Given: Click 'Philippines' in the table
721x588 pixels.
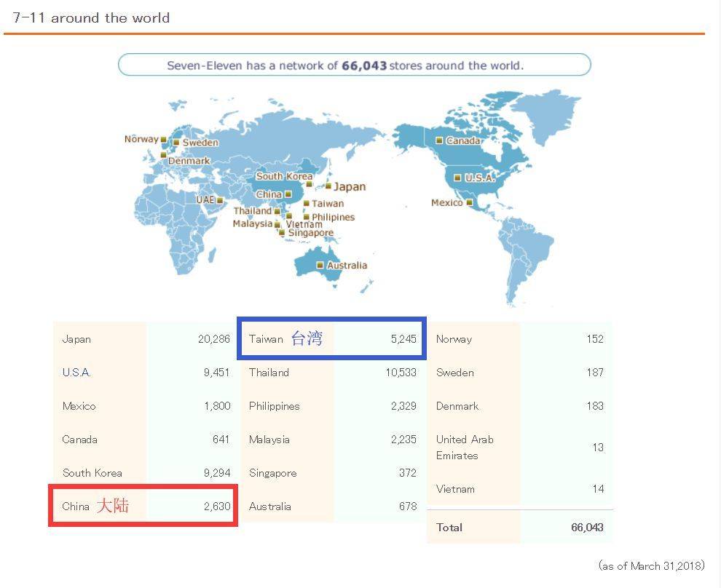Looking at the screenshot, I should point(274,406).
